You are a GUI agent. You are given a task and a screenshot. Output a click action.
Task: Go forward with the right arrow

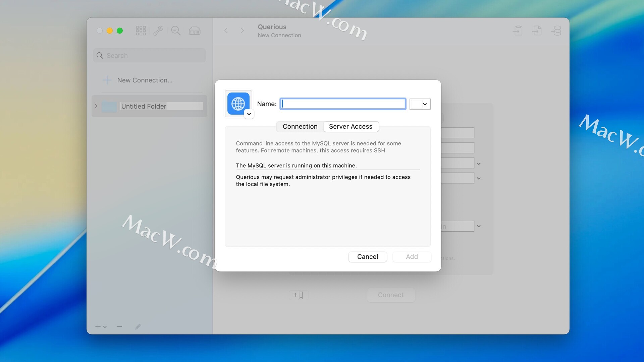(x=242, y=31)
